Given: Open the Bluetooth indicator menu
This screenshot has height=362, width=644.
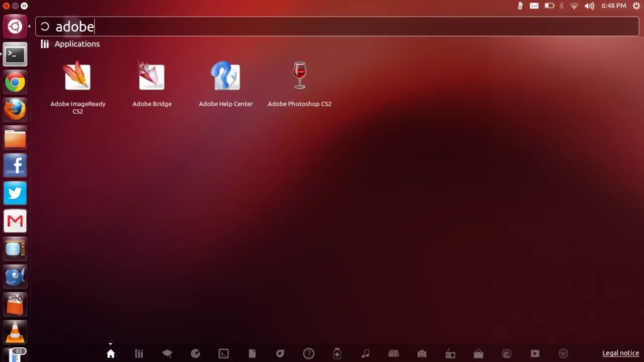Looking at the screenshot, I should point(561,6).
